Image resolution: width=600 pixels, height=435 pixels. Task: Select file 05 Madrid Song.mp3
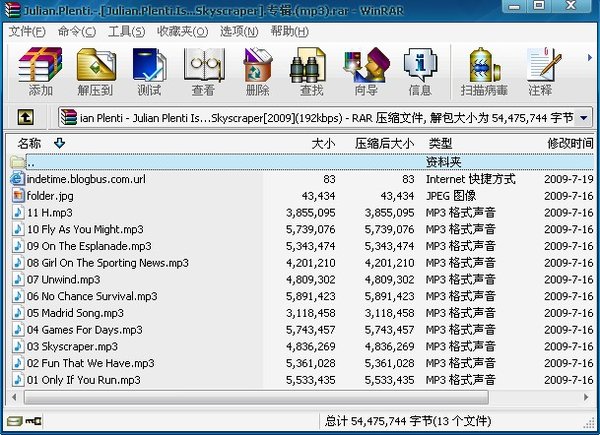(75, 313)
